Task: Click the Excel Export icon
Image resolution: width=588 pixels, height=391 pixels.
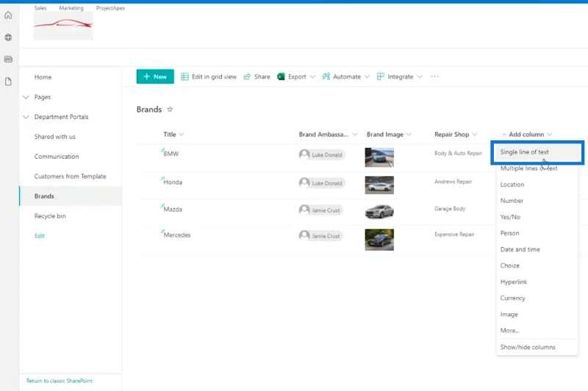Action: 281,76
